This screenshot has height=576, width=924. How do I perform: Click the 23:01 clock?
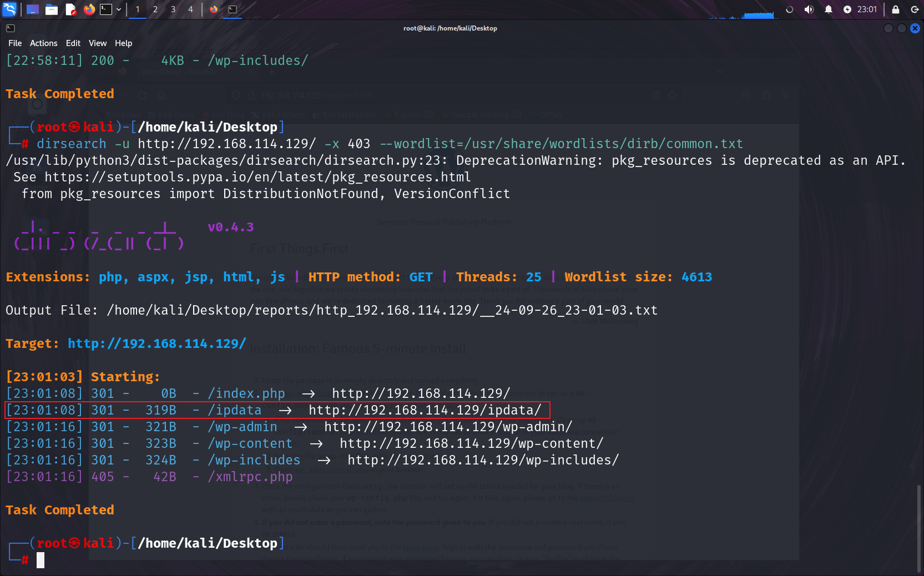point(867,9)
